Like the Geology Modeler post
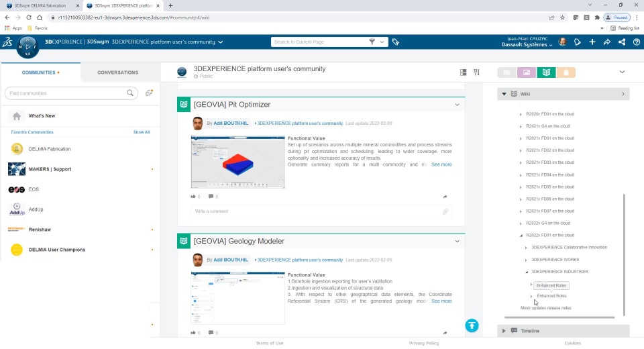Image resolution: width=644 pixels, height=349 pixels. pos(193,333)
